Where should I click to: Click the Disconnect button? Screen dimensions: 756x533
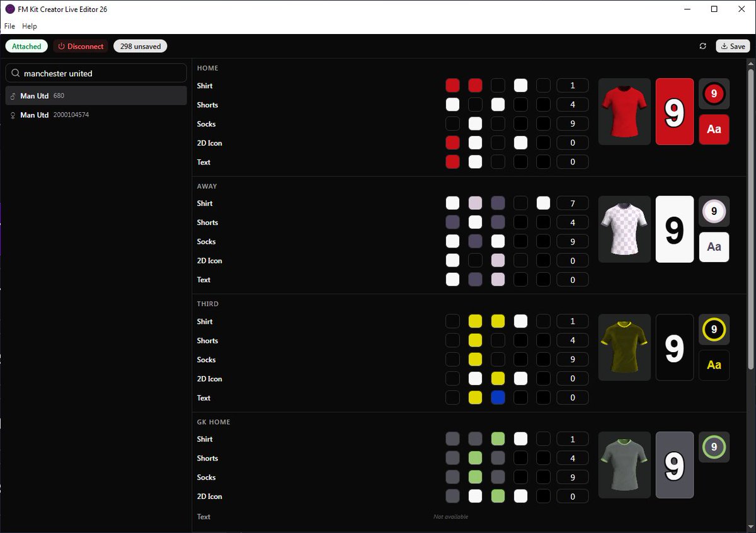(81, 46)
